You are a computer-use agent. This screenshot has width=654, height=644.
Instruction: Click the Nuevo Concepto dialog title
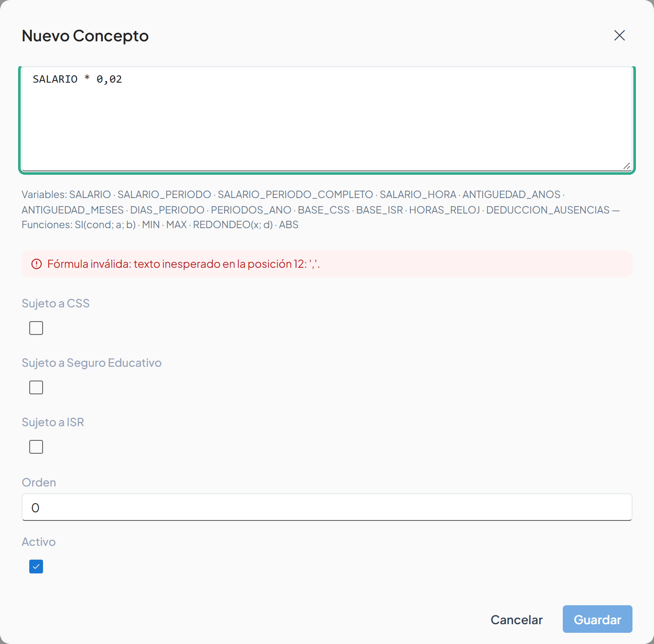[85, 36]
